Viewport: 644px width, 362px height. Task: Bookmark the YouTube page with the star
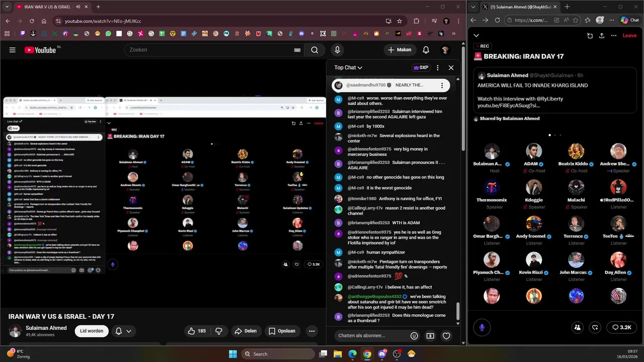[399, 21]
